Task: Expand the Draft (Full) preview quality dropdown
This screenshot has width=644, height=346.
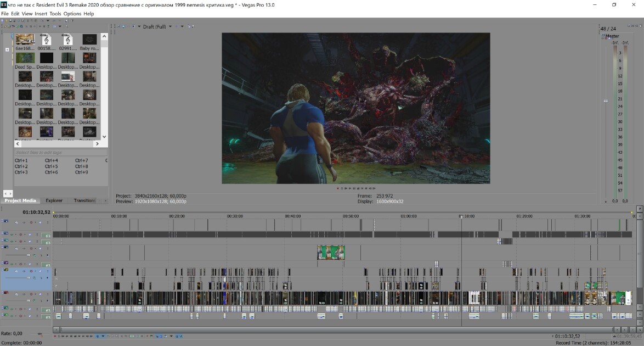Action: pyautogui.click(x=170, y=27)
